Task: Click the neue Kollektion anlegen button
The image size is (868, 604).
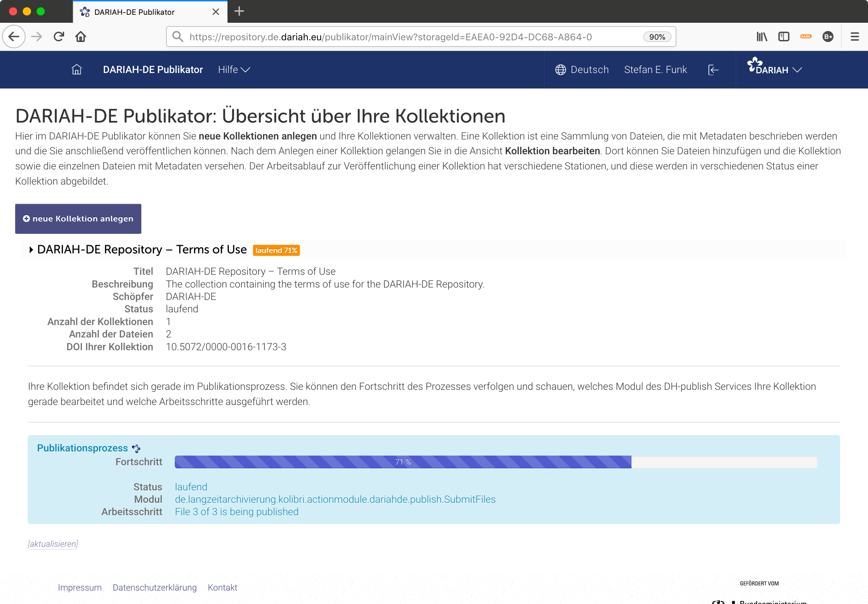Action: tap(78, 218)
